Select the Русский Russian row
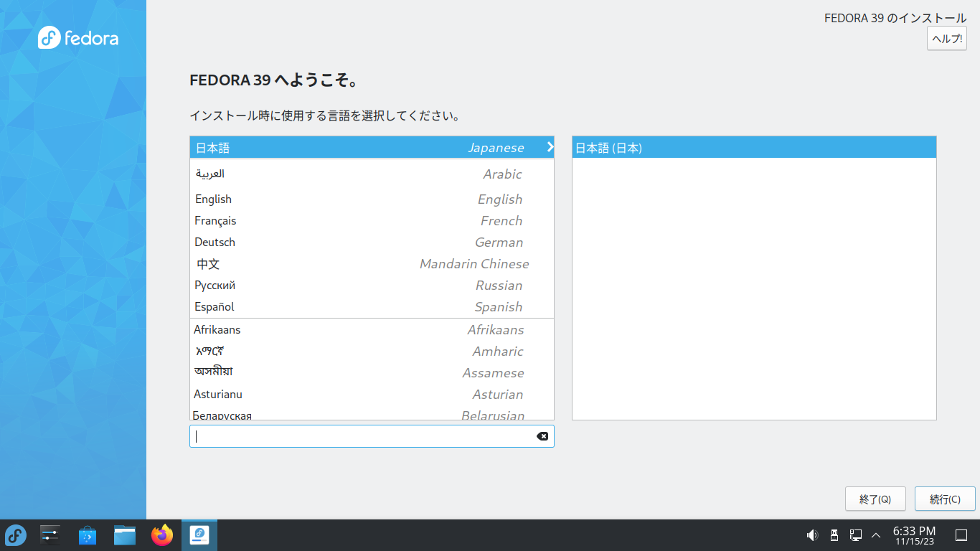Viewport: 980px width, 551px height. (372, 286)
